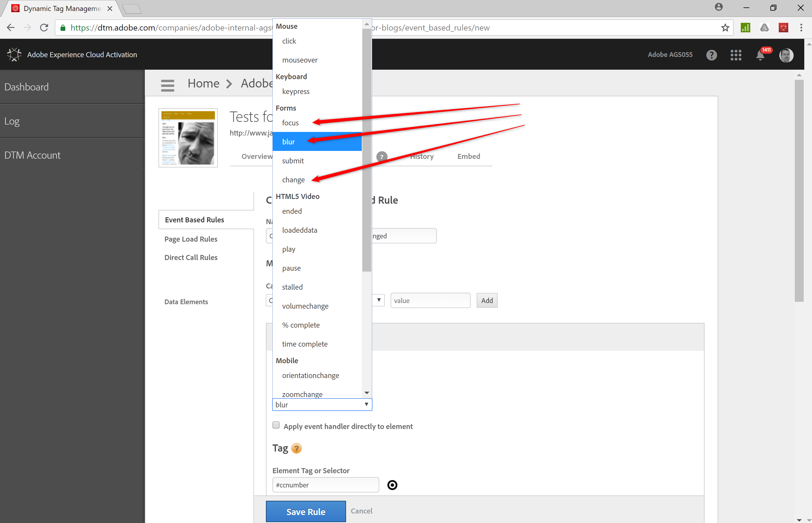Open the apps grid switcher icon
Viewport: 812px width, 523px height.
(x=736, y=55)
